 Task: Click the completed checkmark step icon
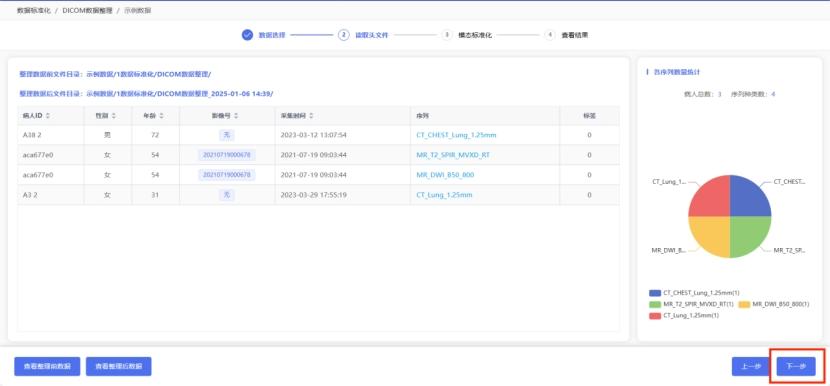click(247, 35)
